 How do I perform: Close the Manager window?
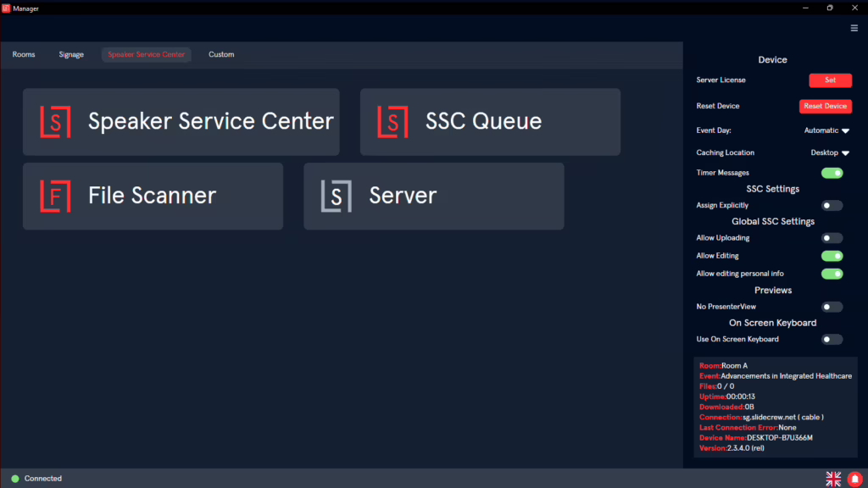pyautogui.click(x=854, y=8)
